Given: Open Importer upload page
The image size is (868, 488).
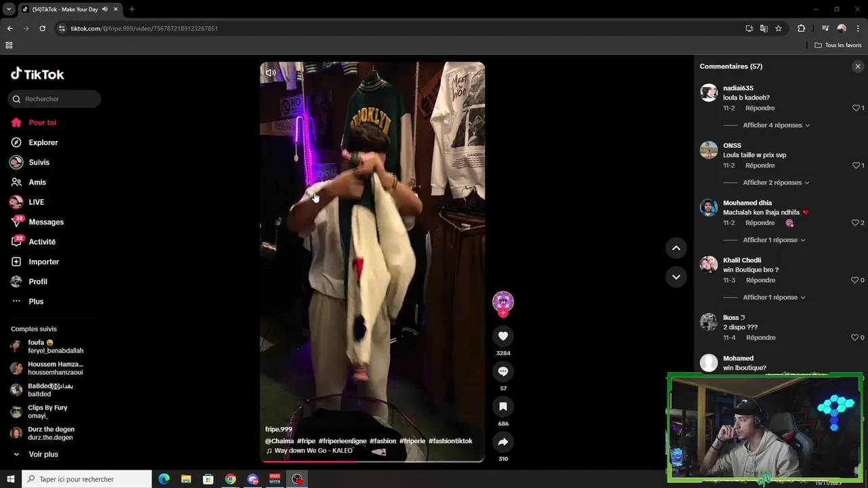Looking at the screenshot, I should tap(43, 262).
